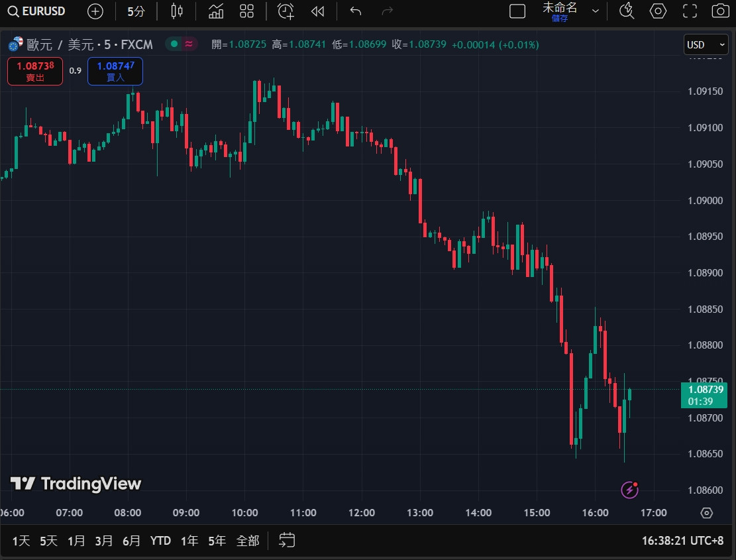Take a chart snapshot with camera icon
This screenshot has width=736, height=560.
pyautogui.click(x=719, y=11)
